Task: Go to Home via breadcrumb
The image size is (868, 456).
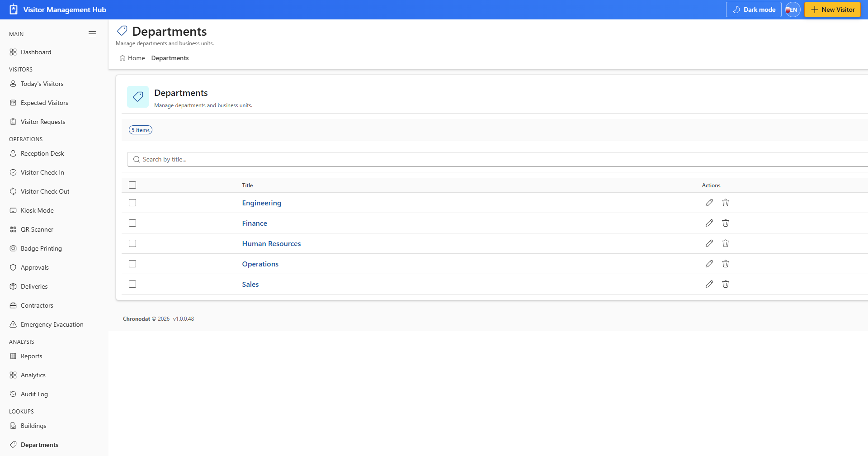Action: [136, 58]
